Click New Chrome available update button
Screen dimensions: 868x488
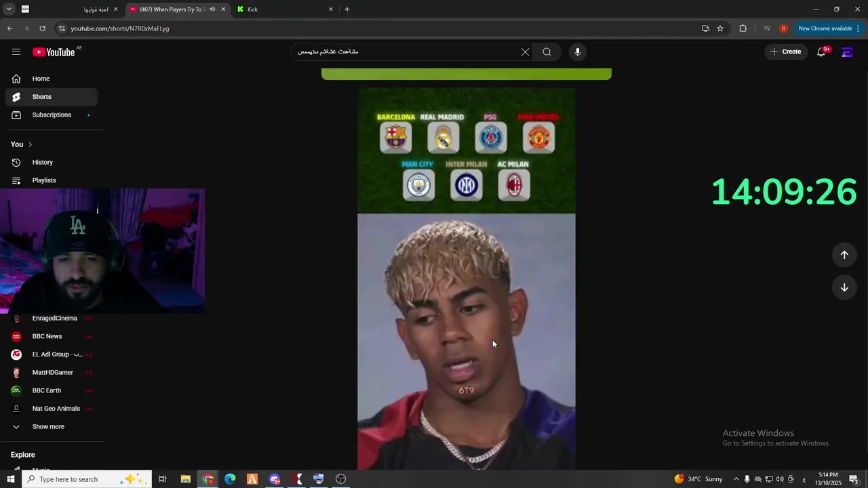pyautogui.click(x=829, y=28)
